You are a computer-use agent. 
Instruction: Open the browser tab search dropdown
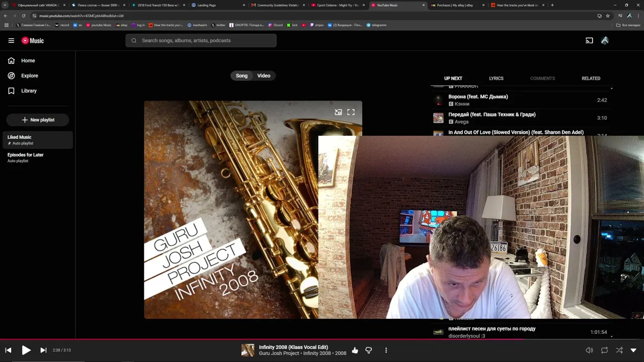(x=5, y=5)
